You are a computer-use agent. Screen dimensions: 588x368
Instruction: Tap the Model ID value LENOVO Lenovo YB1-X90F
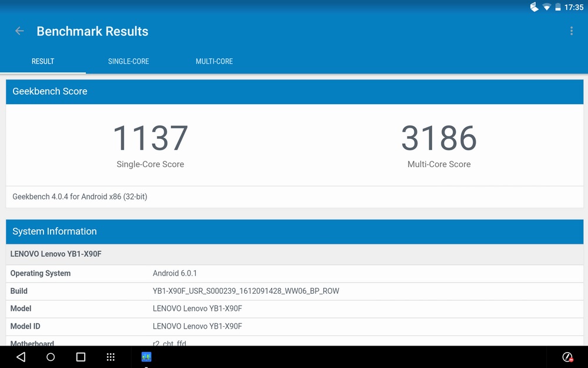197,326
